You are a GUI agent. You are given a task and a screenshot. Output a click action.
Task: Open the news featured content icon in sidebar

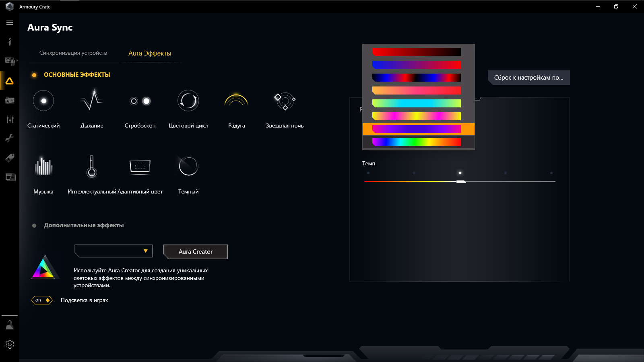pyautogui.click(x=9, y=176)
